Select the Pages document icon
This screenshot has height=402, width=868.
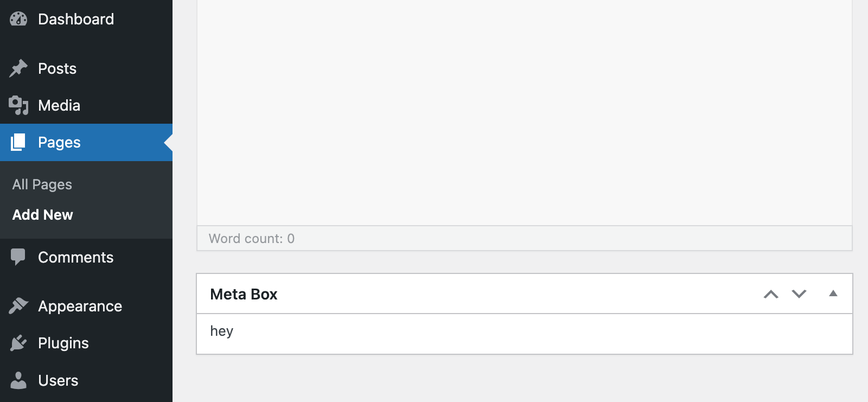tap(18, 142)
